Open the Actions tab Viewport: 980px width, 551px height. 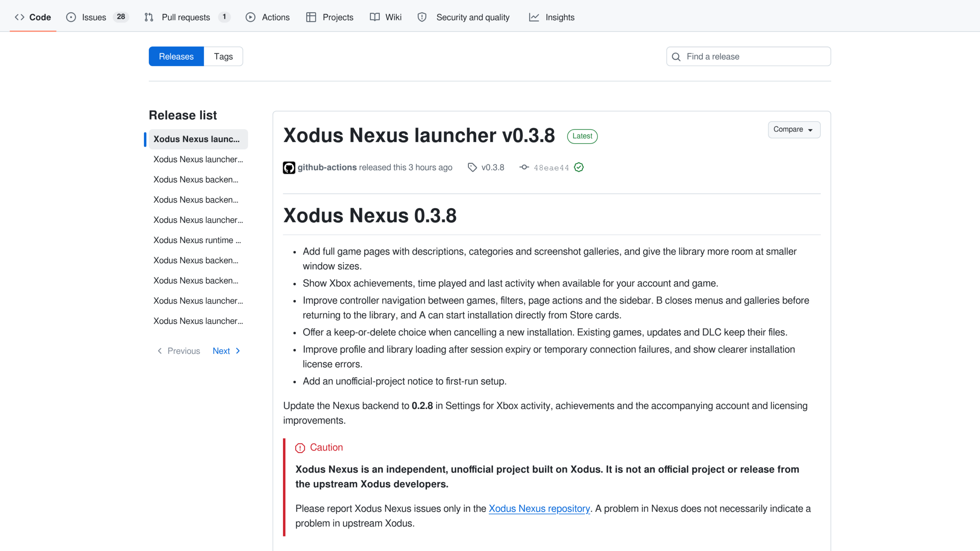268,17
